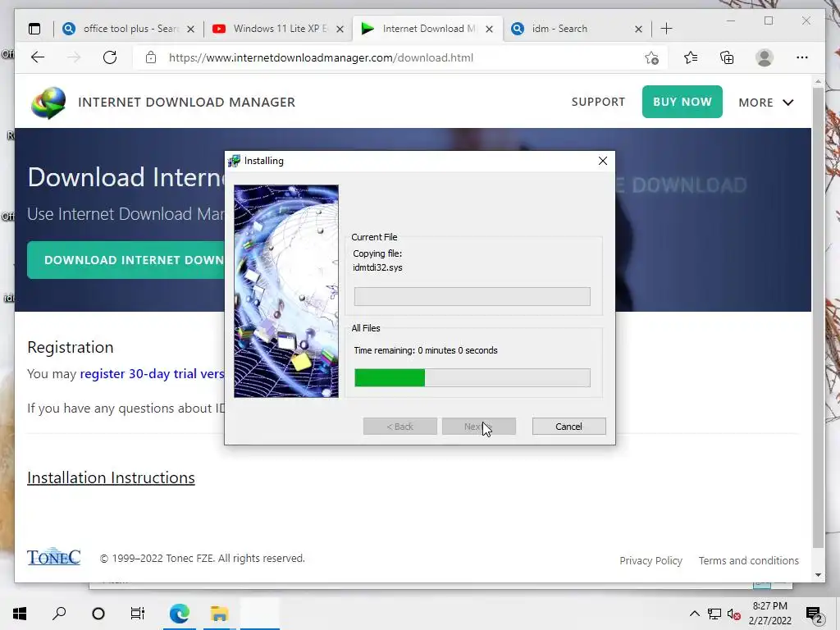The width and height of the screenshot is (840, 630).
Task: Follow 'register 30-day trial' link
Action: pos(152,373)
